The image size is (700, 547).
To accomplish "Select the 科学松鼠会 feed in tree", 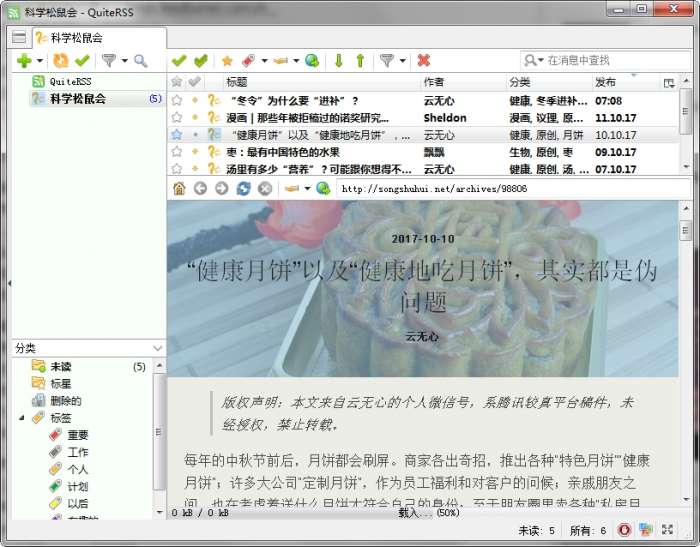I will (97, 99).
